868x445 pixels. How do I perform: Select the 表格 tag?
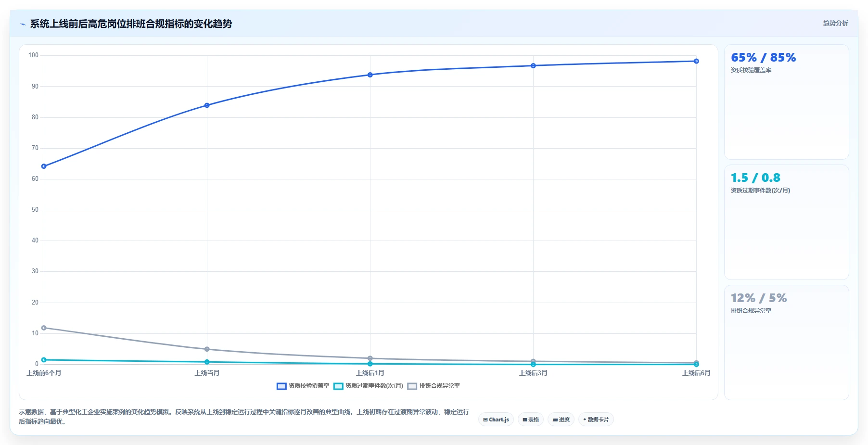[x=531, y=420]
